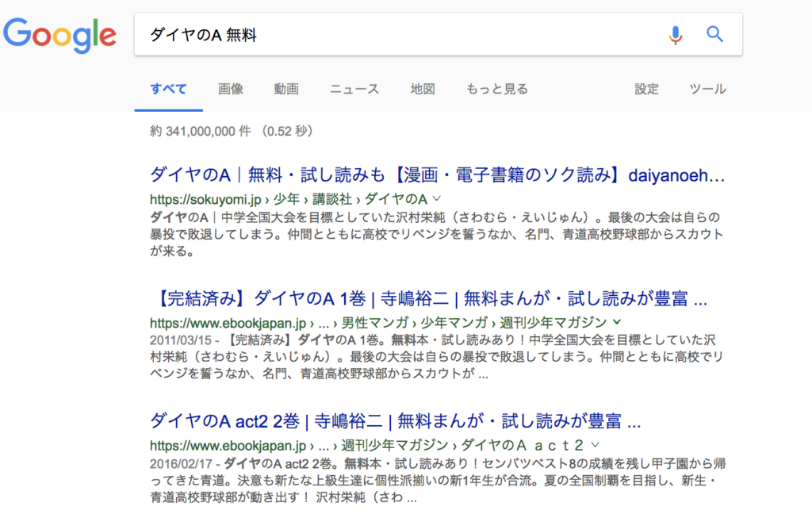The width and height of the screenshot is (812, 514).
Task: Select the すべて tab
Action: point(168,89)
